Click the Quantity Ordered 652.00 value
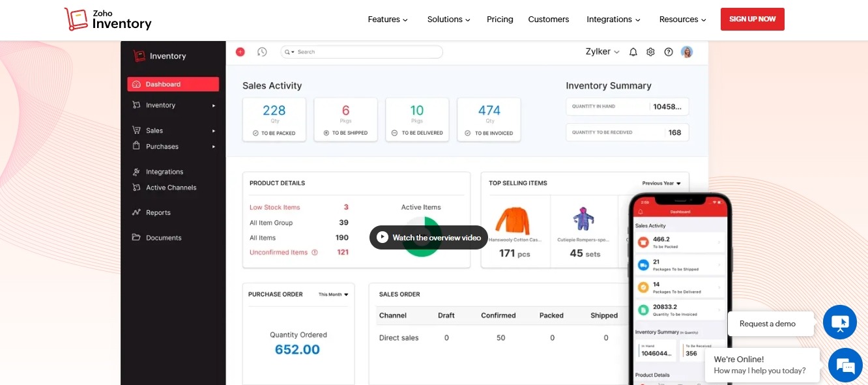 pyautogui.click(x=297, y=349)
